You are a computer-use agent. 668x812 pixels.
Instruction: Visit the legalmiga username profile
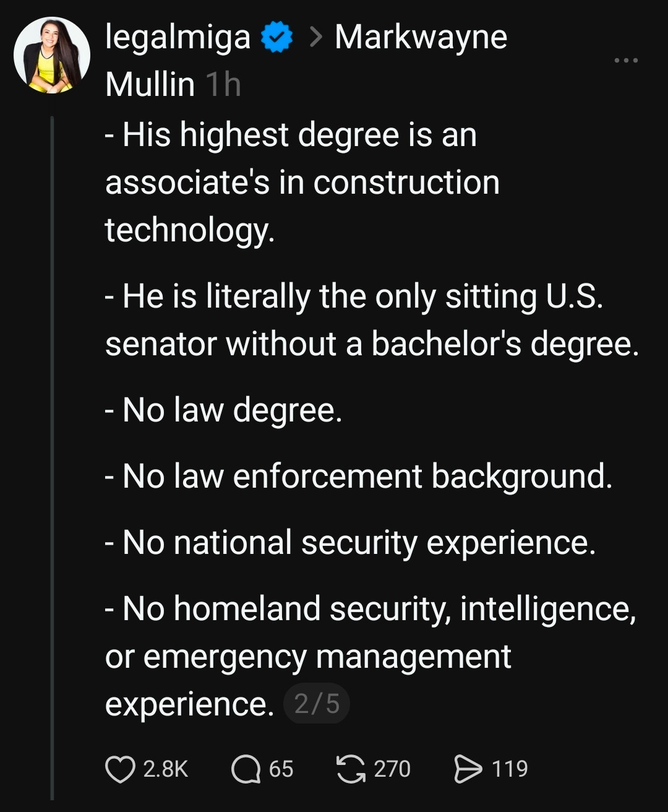click(x=178, y=38)
